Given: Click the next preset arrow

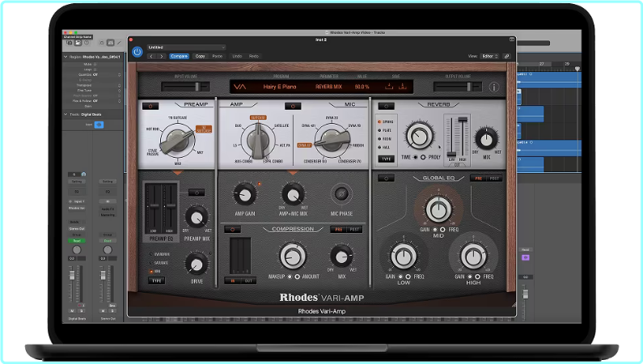Looking at the screenshot, I should click(x=161, y=57).
